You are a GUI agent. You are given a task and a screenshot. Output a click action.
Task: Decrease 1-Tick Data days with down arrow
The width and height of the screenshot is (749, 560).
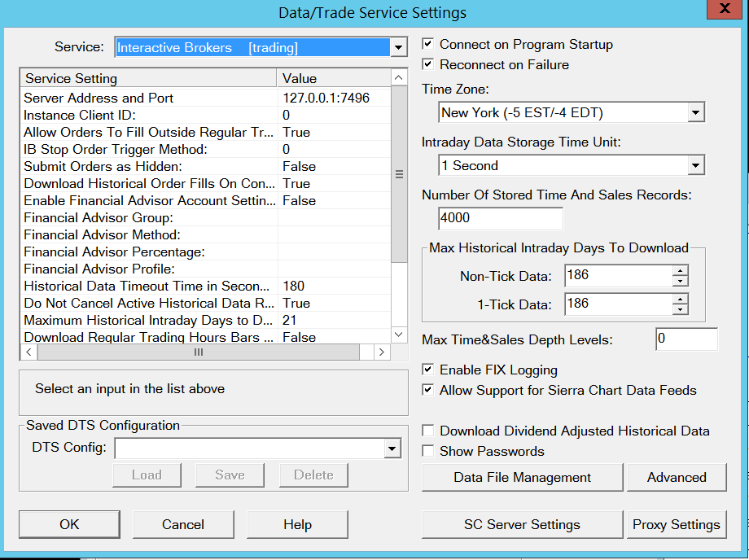point(681,309)
